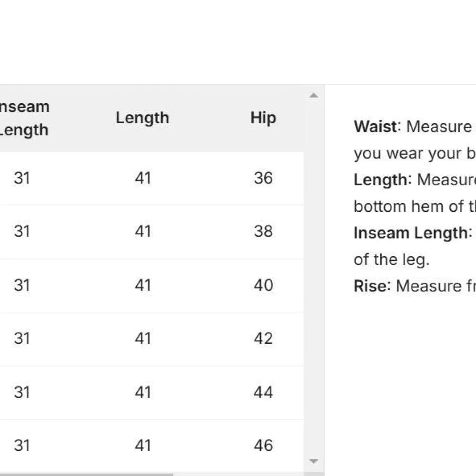Click the Inseam Length guide label at right
This screenshot has height=476, width=476.
(x=411, y=233)
